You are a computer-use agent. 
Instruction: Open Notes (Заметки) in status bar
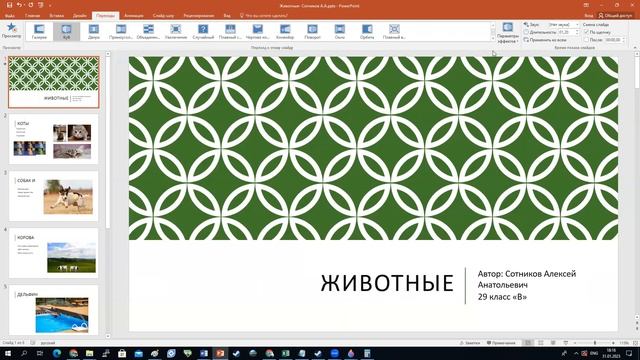(470, 343)
